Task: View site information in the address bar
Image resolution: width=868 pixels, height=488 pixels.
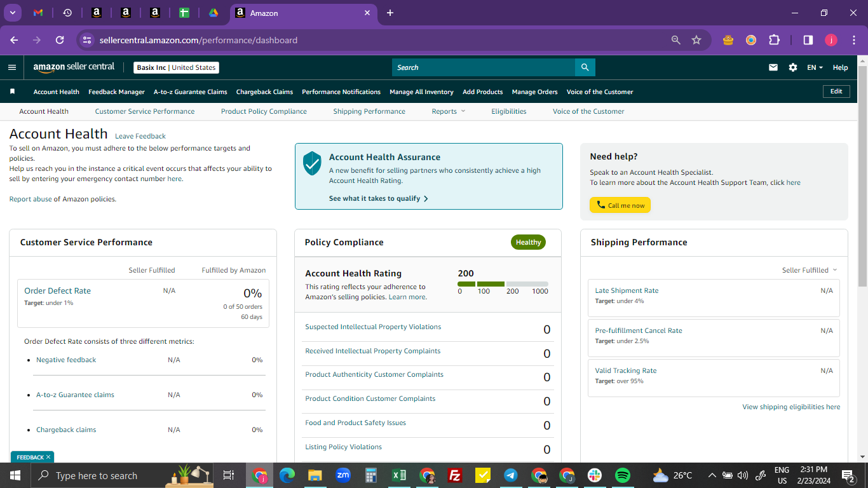Action: coord(88,40)
